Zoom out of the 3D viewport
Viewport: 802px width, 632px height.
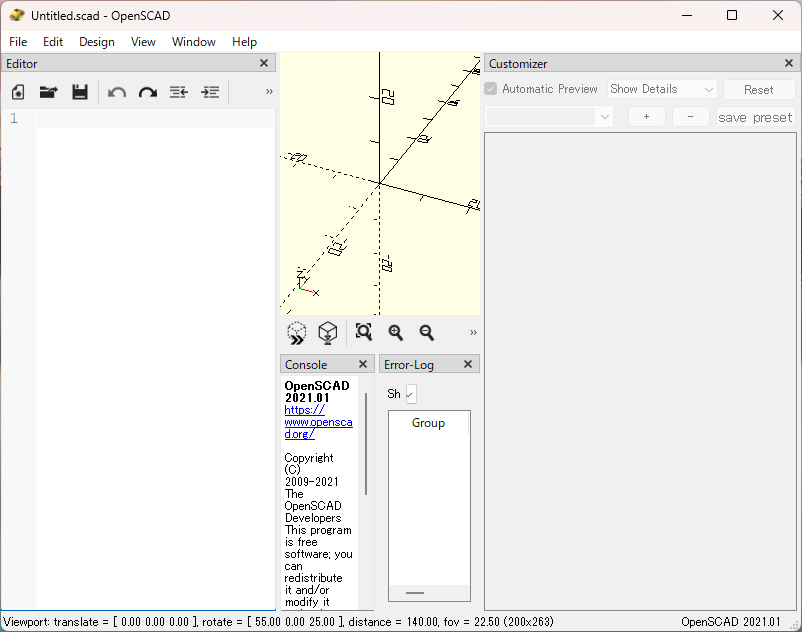pos(427,333)
